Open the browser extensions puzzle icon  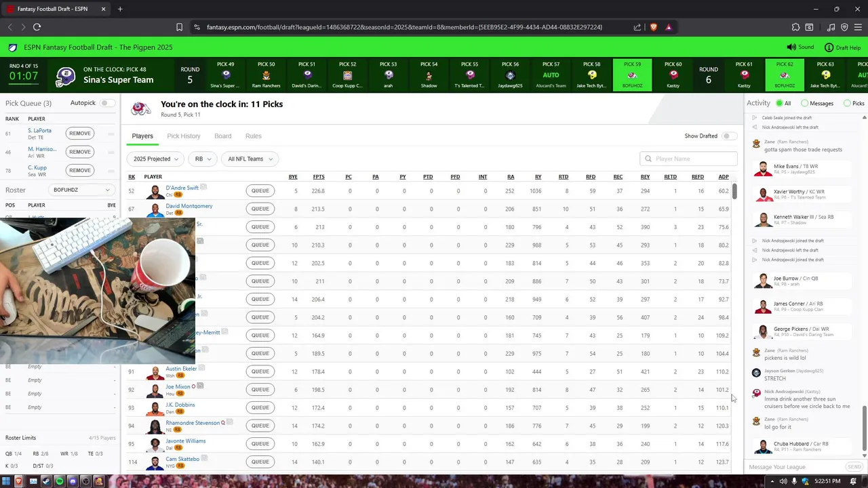(x=795, y=27)
